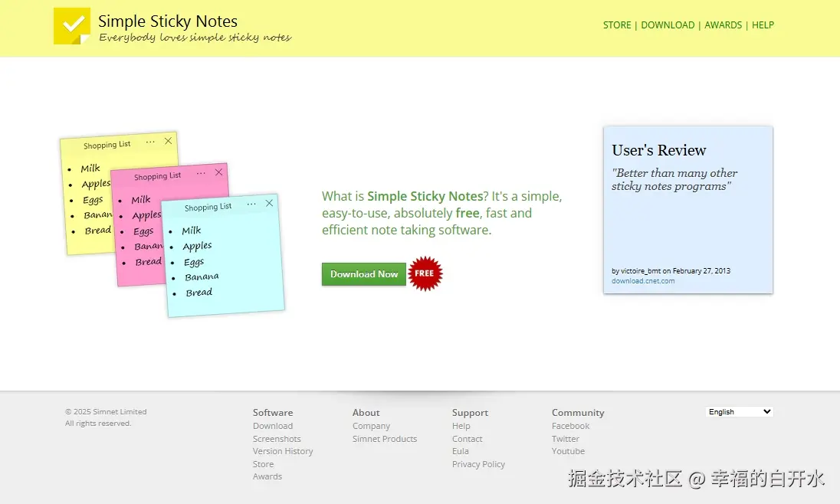This screenshot has height=504, width=840.
Task: Open the Eula page under Support
Action: [x=461, y=451]
